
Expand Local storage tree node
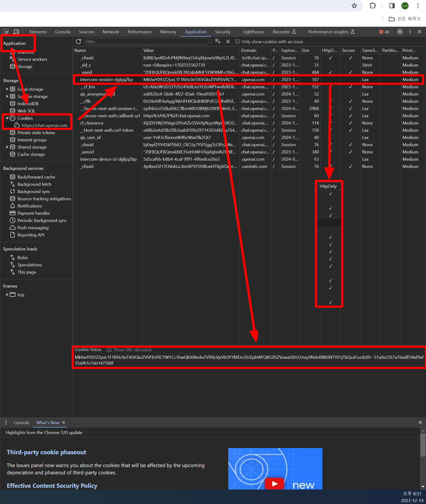7,89
